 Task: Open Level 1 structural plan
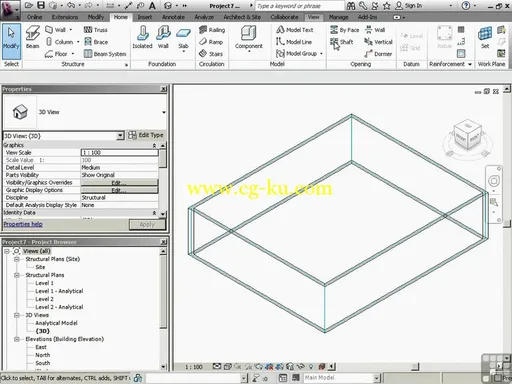[44, 283]
